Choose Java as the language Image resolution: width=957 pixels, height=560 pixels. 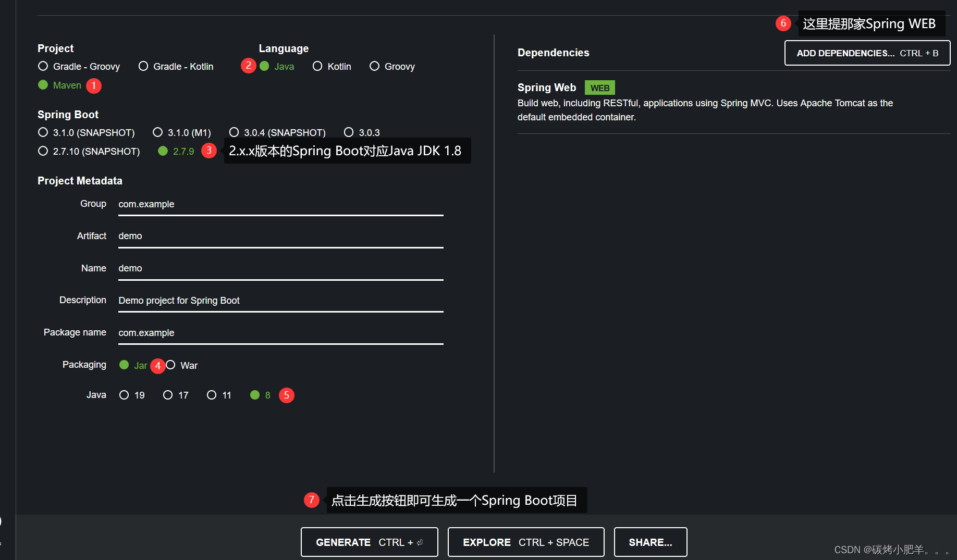point(277,67)
